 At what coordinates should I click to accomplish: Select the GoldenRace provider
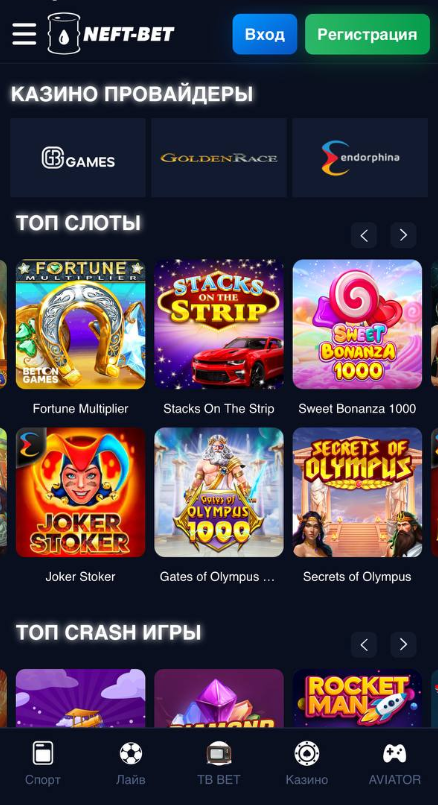(x=219, y=158)
